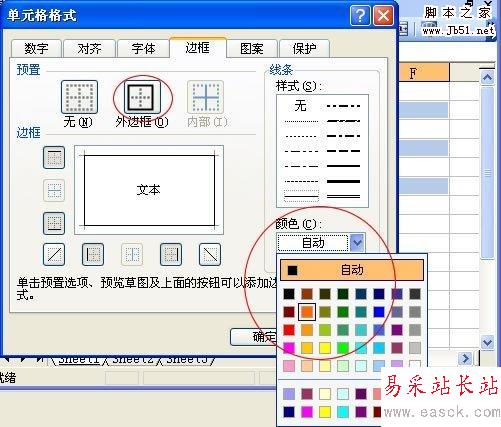Click the 确定 OK button
The width and height of the screenshot is (501, 427).
pos(254,337)
